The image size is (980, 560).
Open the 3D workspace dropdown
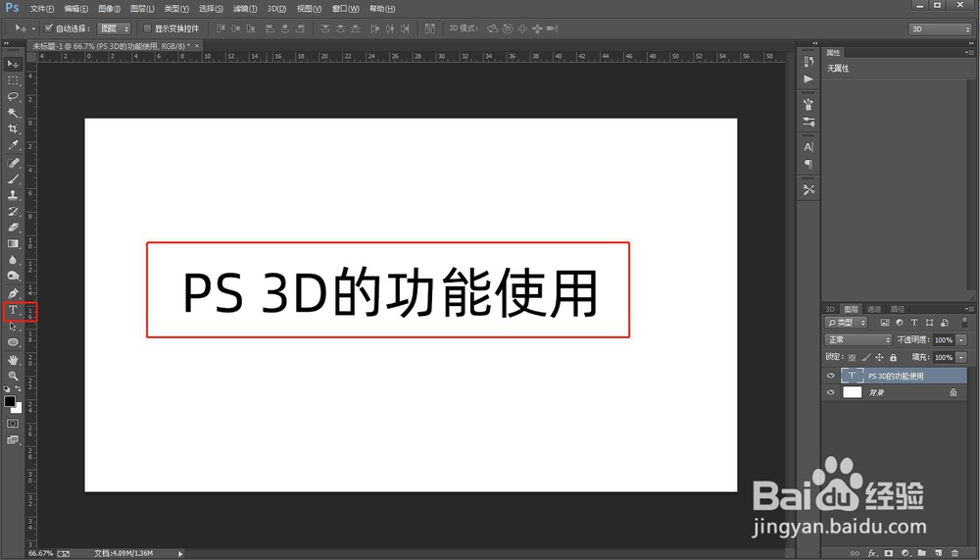[x=940, y=28]
